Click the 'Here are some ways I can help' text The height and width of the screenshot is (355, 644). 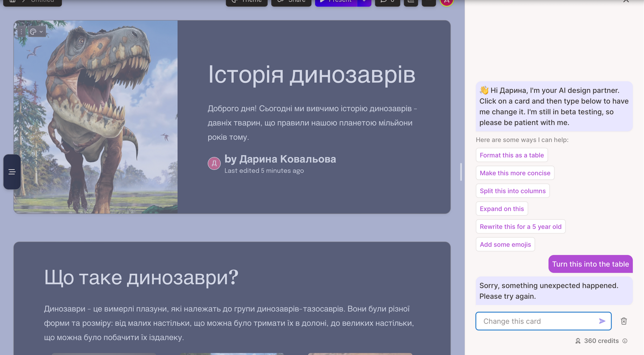click(522, 140)
